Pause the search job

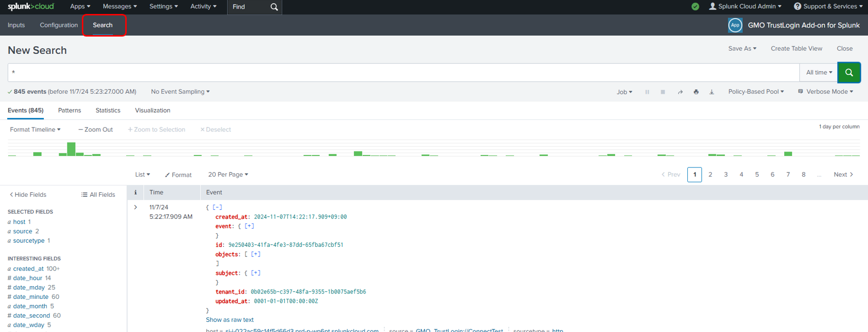pos(647,92)
